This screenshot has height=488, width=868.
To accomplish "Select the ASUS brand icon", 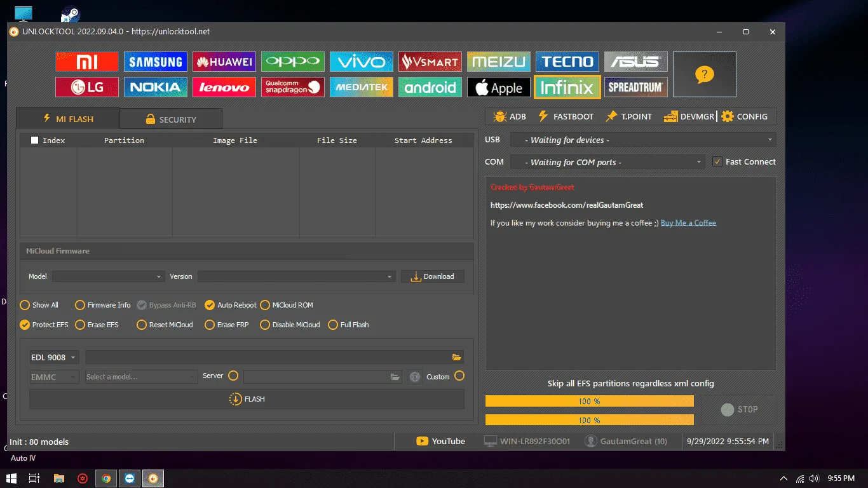I will [x=636, y=62].
